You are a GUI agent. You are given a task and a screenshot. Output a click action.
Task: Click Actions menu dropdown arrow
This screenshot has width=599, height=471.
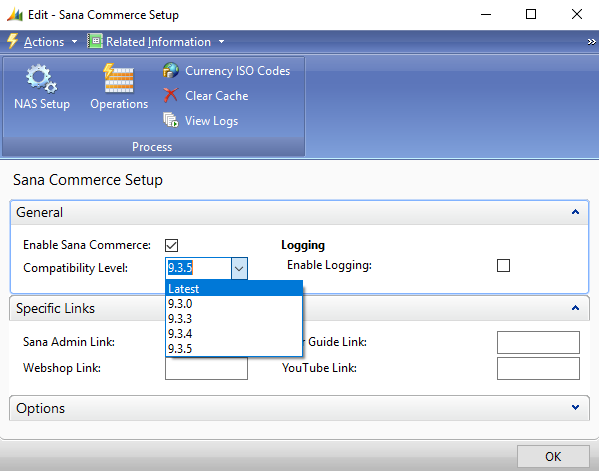[x=74, y=42]
